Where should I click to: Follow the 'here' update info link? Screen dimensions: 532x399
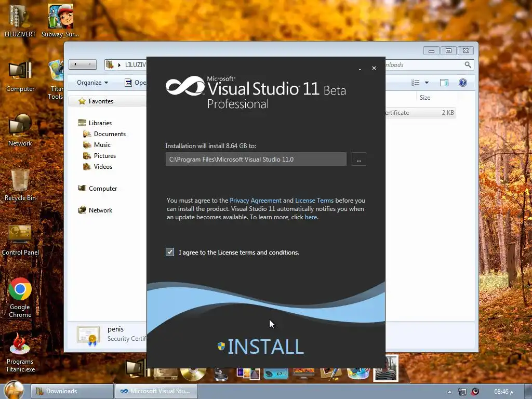coord(311,217)
